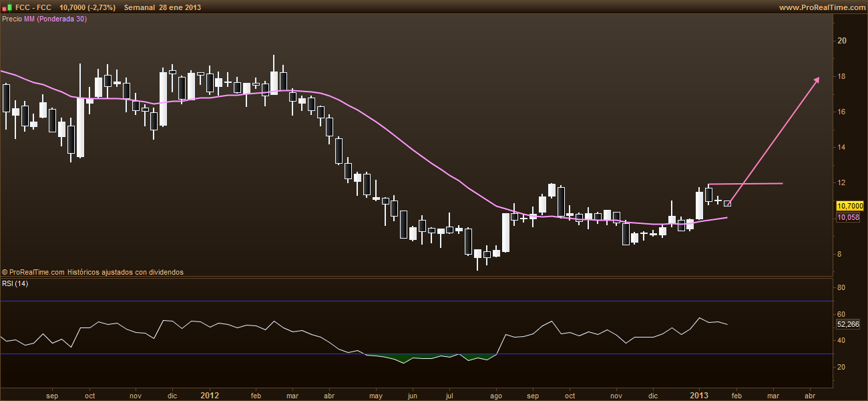Select the green oversold area in RSI panel
Image resolution: width=868 pixels, height=401 pixels.
pyautogui.click(x=431, y=358)
